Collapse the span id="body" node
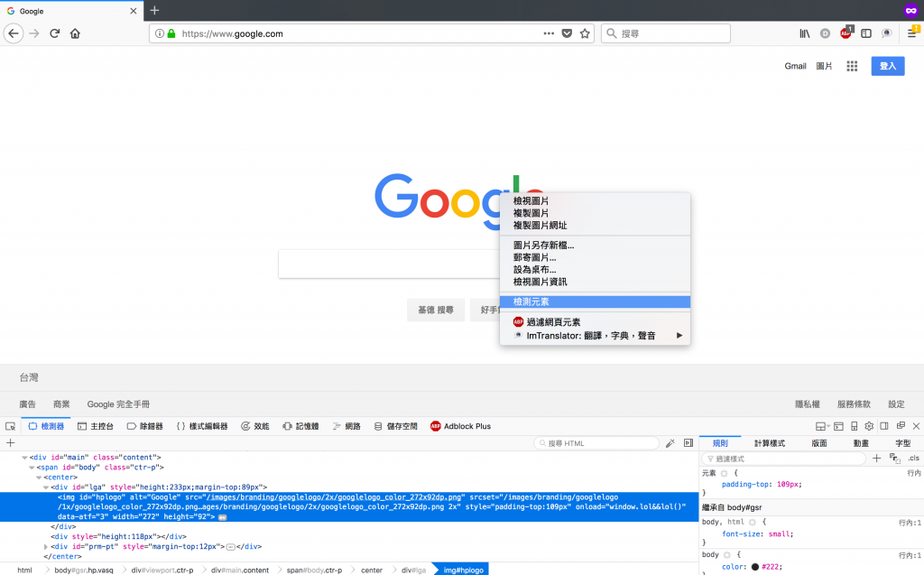The width and height of the screenshot is (924, 575). pos(32,468)
